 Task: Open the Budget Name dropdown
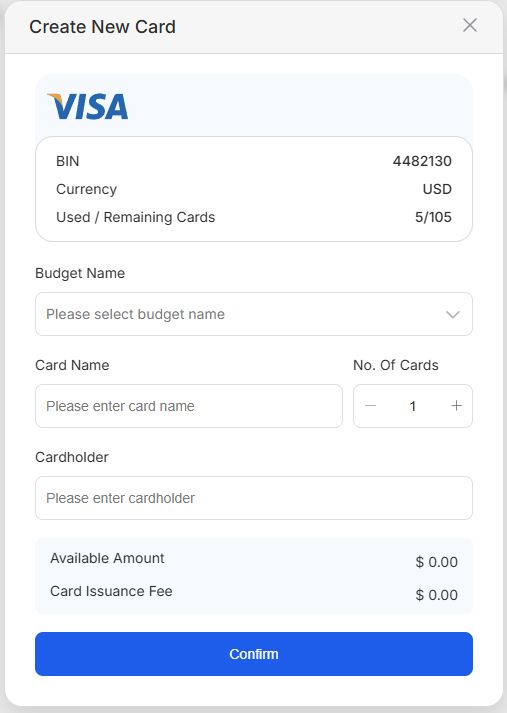254,314
